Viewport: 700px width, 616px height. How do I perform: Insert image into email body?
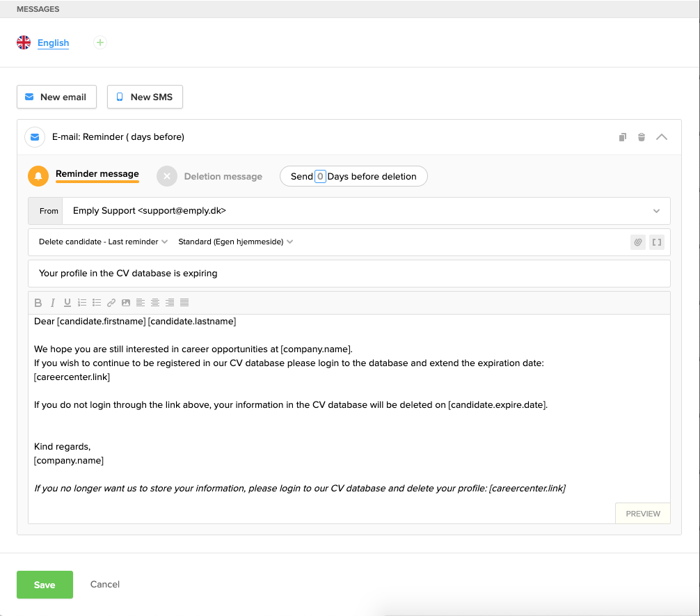click(126, 303)
